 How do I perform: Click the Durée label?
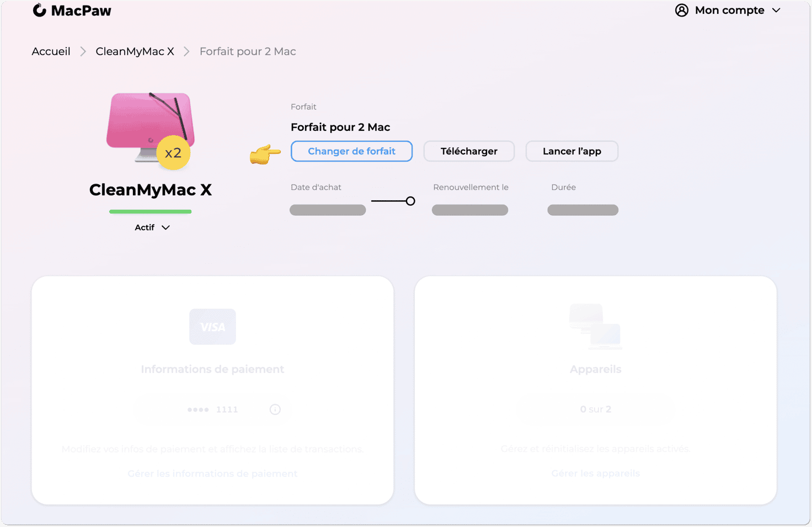(x=563, y=188)
